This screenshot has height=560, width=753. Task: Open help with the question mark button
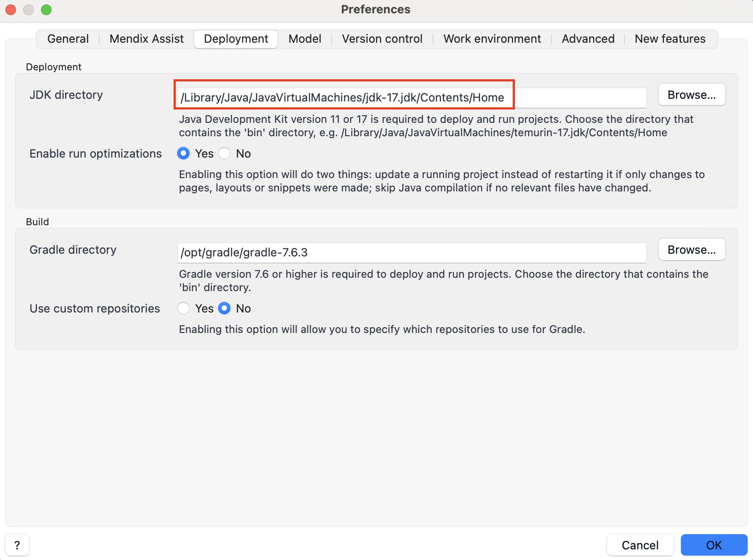17,545
